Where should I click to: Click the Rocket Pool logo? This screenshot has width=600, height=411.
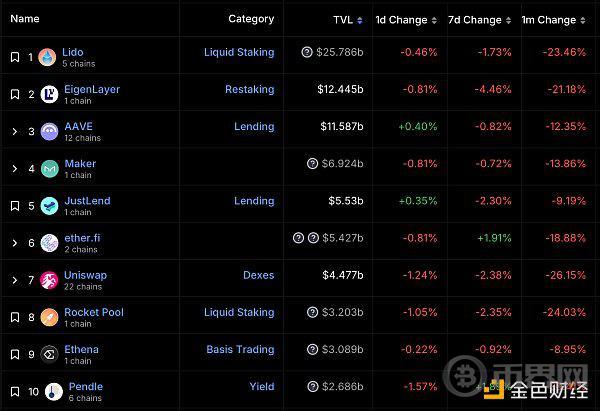click(x=47, y=317)
